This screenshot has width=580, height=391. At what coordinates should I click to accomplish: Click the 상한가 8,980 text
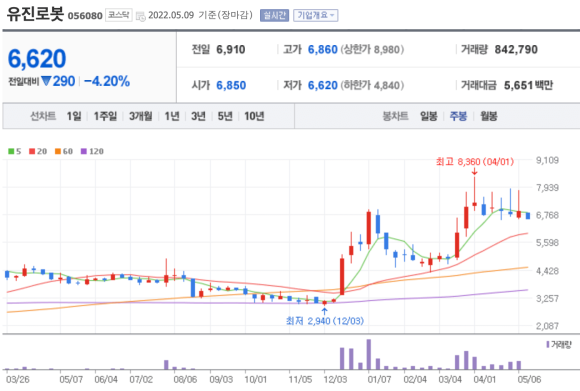(x=372, y=49)
